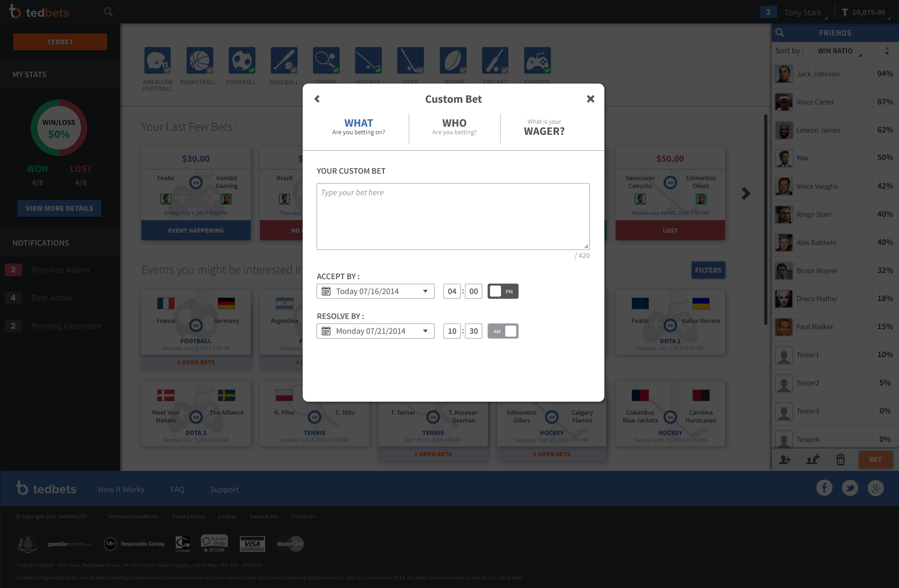Click the custom bet text area
Viewport: 899px width, 588px height.
click(x=453, y=216)
